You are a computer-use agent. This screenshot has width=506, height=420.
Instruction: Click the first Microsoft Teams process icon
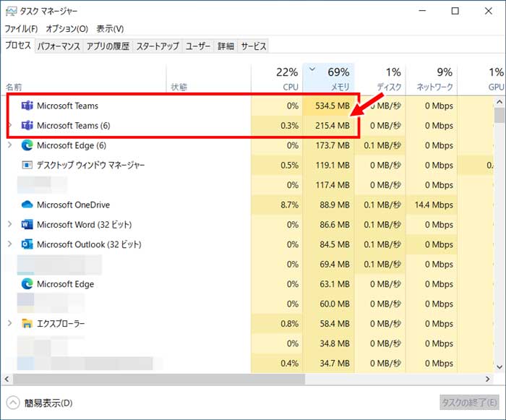[x=27, y=106]
